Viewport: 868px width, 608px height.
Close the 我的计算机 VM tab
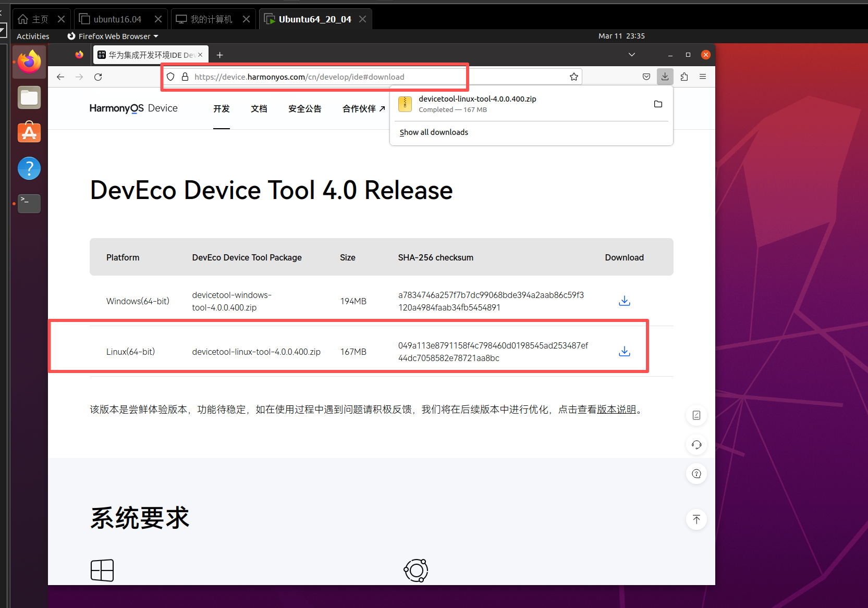(x=247, y=19)
